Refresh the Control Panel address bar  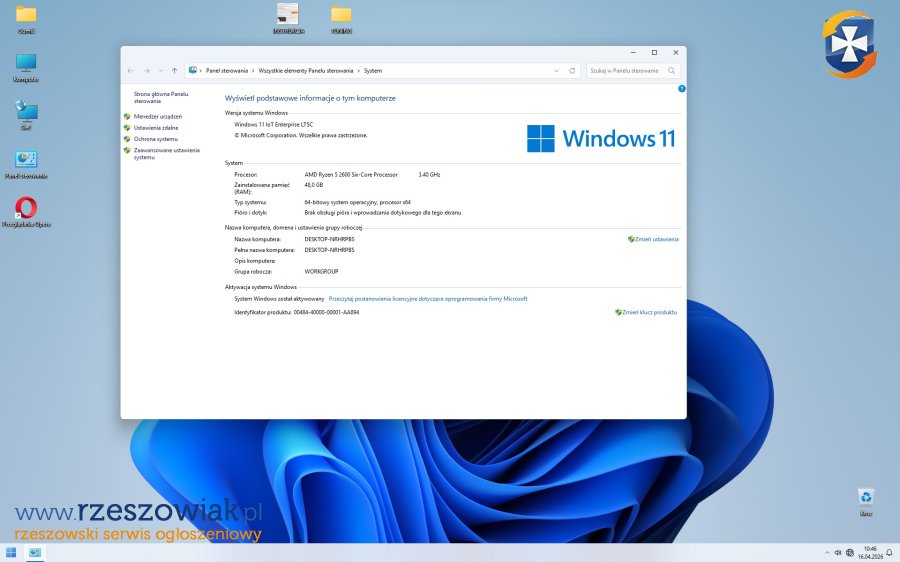pos(572,71)
